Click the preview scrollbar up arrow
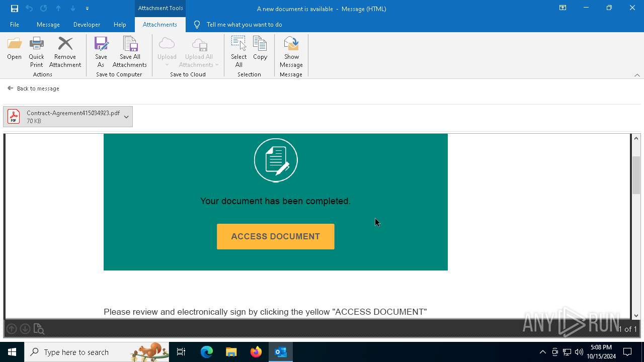644x362 pixels. (x=636, y=138)
